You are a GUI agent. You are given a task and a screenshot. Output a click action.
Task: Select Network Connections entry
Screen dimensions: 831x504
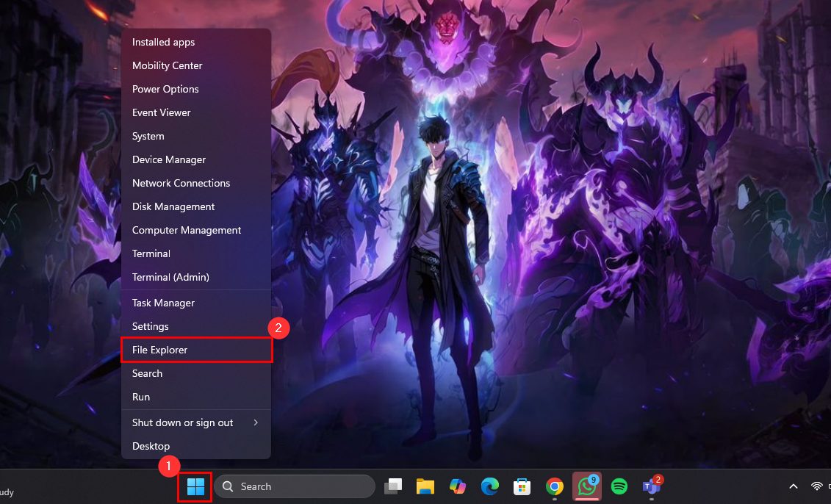pos(196,183)
